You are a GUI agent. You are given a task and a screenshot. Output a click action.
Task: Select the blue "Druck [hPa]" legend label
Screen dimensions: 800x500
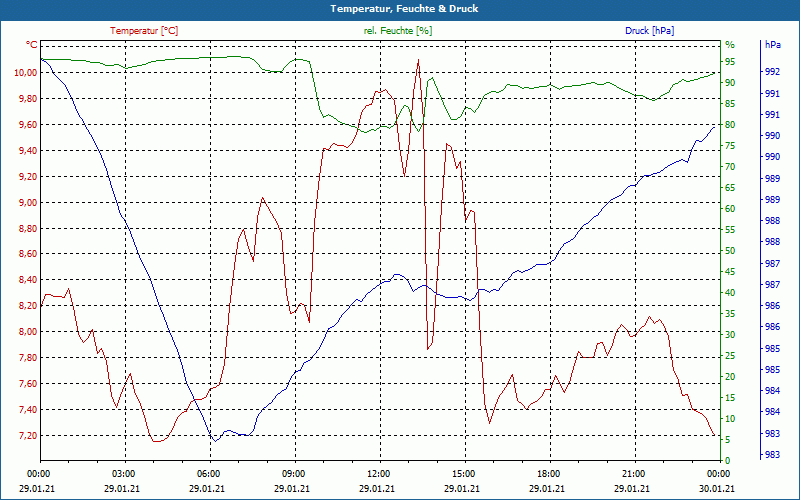[649, 31]
